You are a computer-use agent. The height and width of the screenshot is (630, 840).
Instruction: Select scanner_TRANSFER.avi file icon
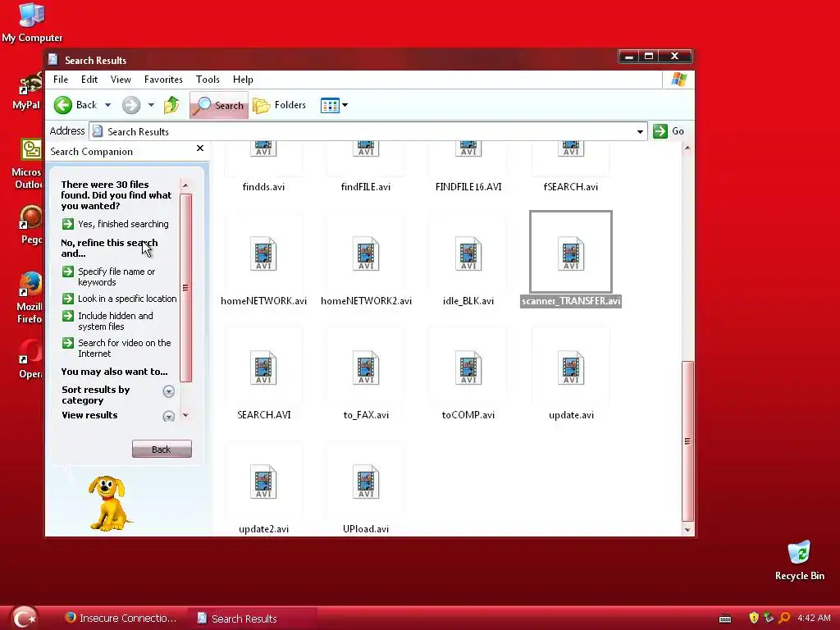(x=571, y=254)
